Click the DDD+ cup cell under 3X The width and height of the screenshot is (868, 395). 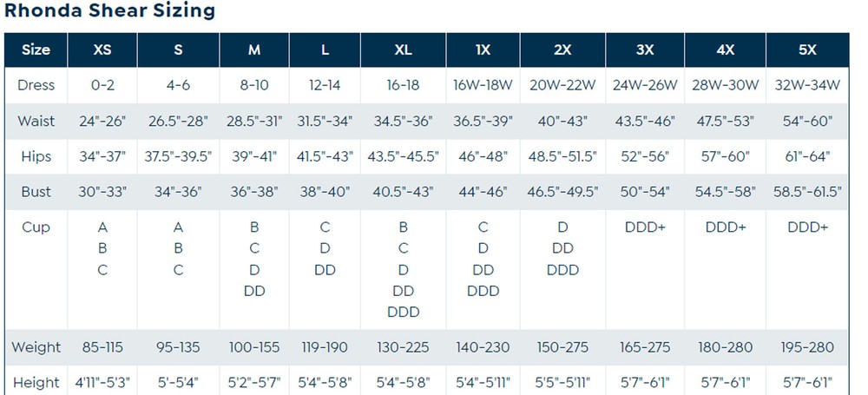[x=644, y=227]
